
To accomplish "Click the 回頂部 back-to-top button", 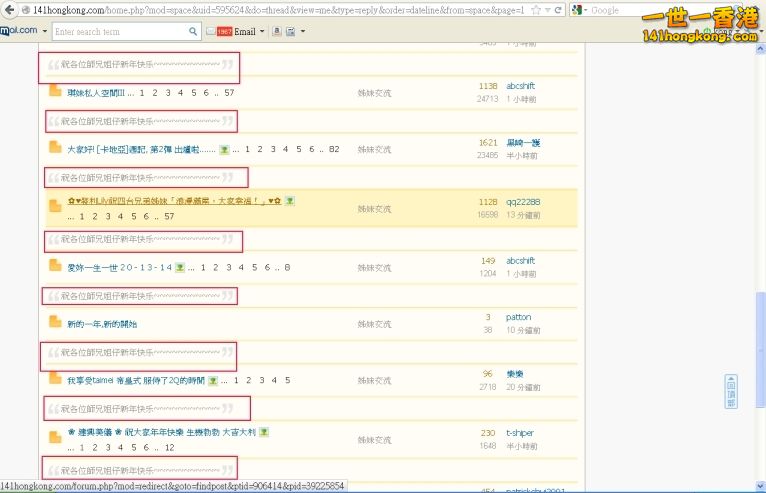I will 731,391.
